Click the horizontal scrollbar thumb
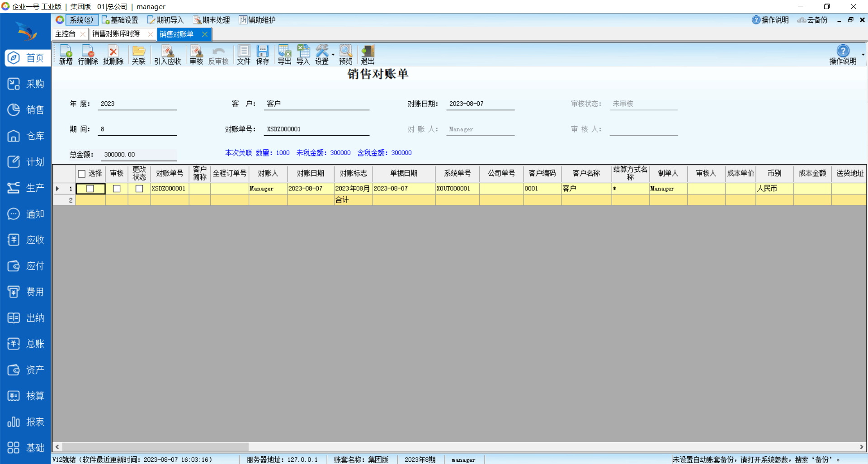The width and height of the screenshot is (868, 464). pos(155,447)
